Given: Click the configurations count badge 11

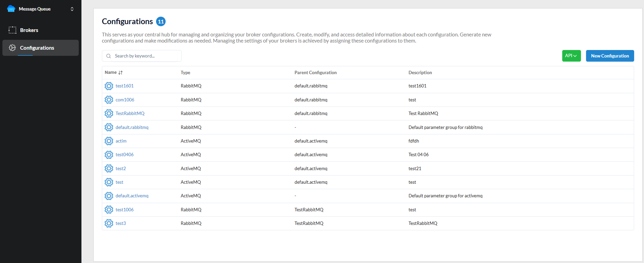Looking at the screenshot, I should [x=161, y=21].
